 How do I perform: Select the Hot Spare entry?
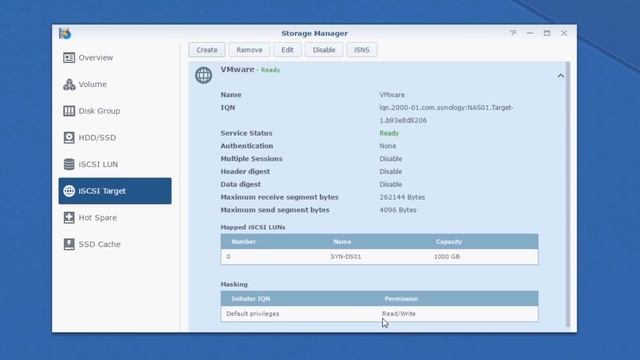pyautogui.click(x=115, y=218)
